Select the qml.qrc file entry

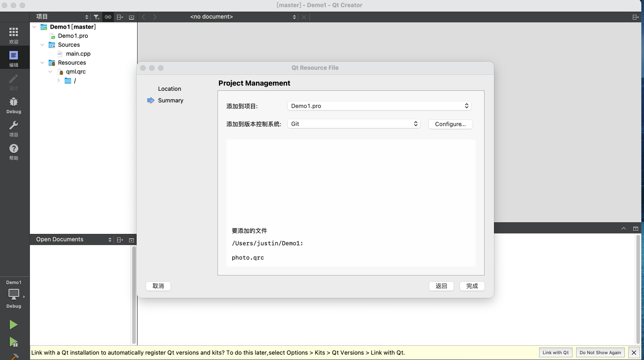[75, 72]
